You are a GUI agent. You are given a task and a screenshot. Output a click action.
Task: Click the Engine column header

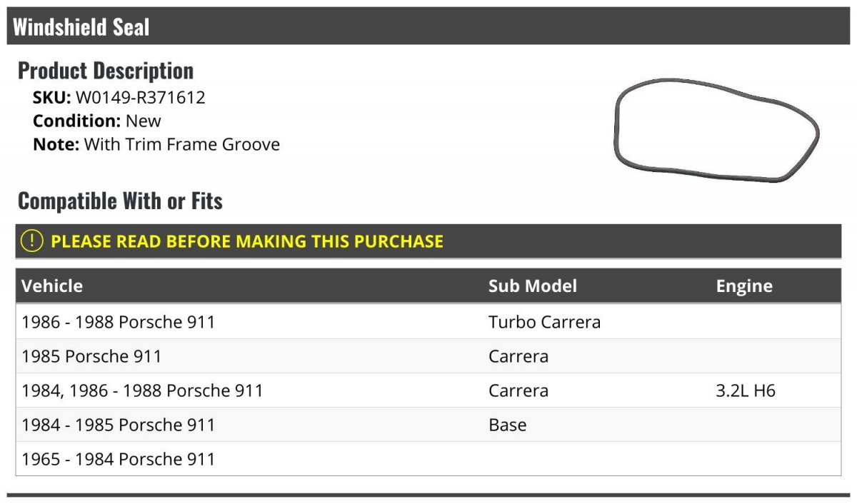tap(744, 286)
